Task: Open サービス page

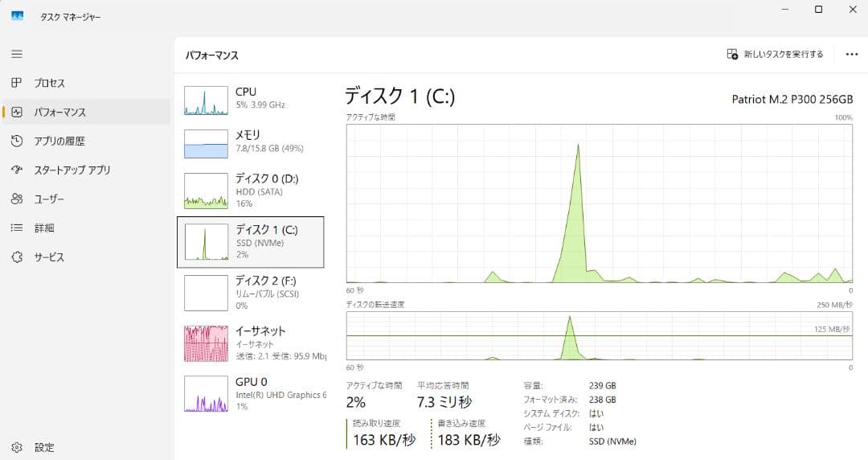Action: (86, 257)
